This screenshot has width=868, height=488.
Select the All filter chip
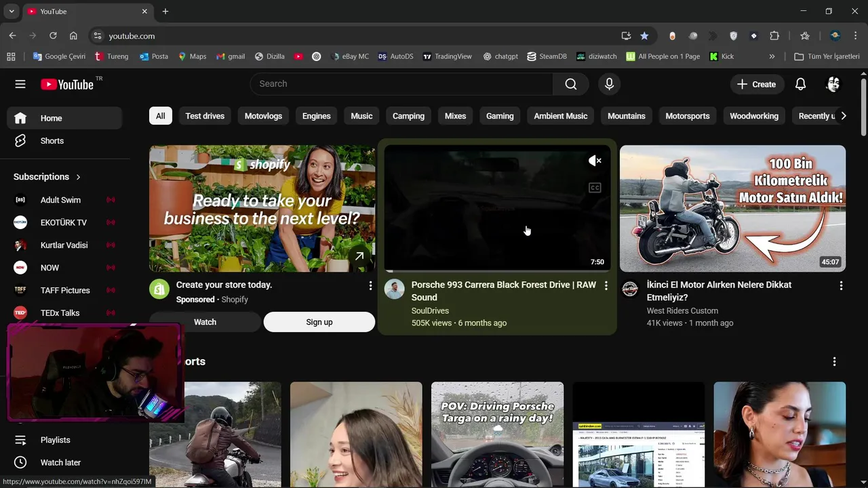coord(160,116)
